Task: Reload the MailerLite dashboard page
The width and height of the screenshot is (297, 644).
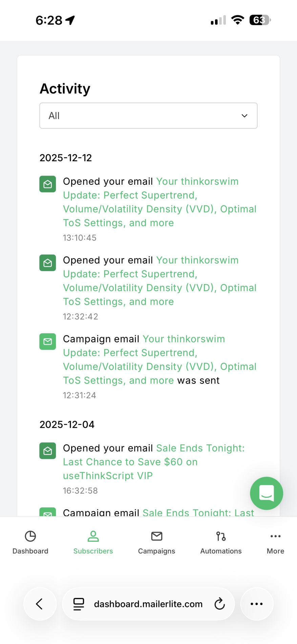Action: [x=219, y=604]
